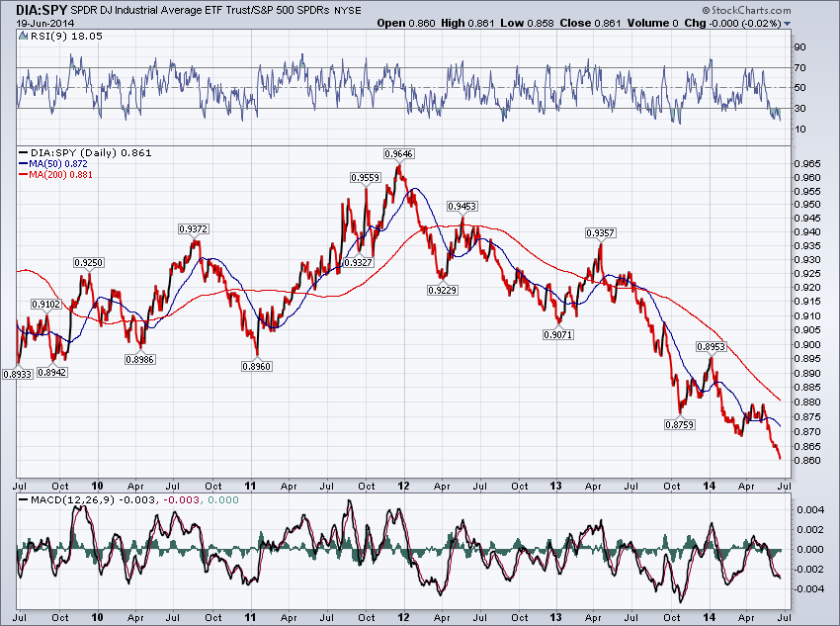Click the MACD 0.004 axis label
The image size is (840, 626).
810,509
